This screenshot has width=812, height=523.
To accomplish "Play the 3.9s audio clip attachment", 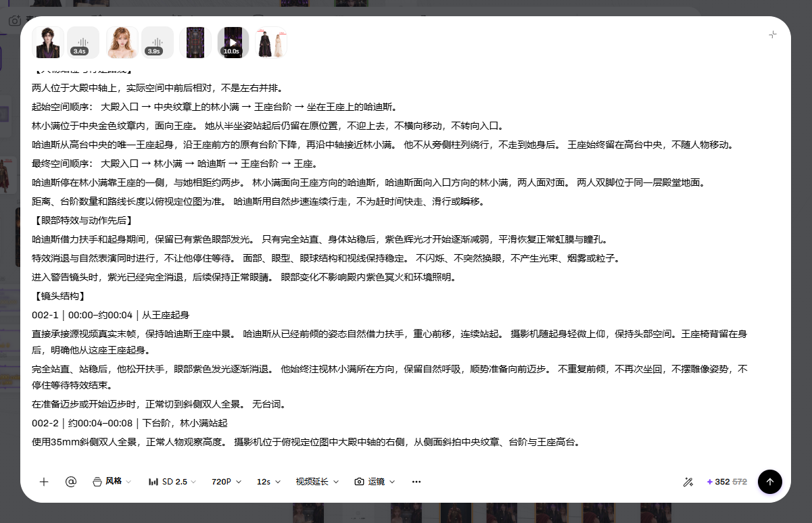I will pos(158,43).
